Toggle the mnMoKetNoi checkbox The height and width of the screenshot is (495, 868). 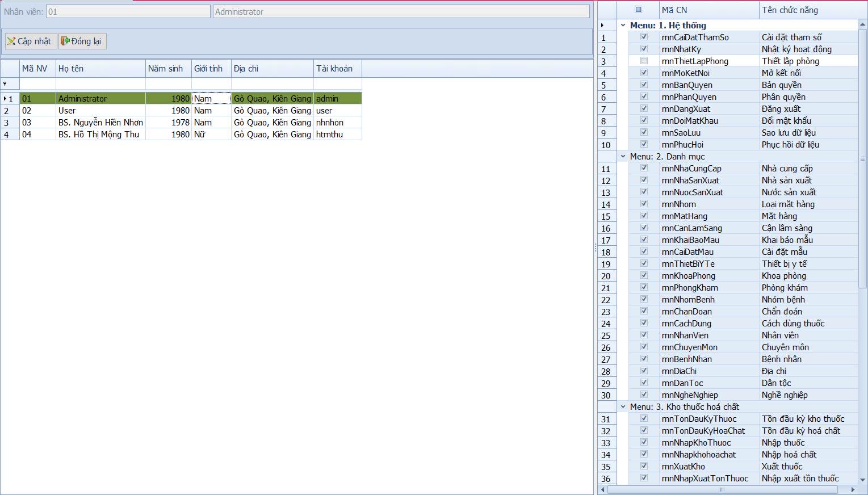point(644,73)
